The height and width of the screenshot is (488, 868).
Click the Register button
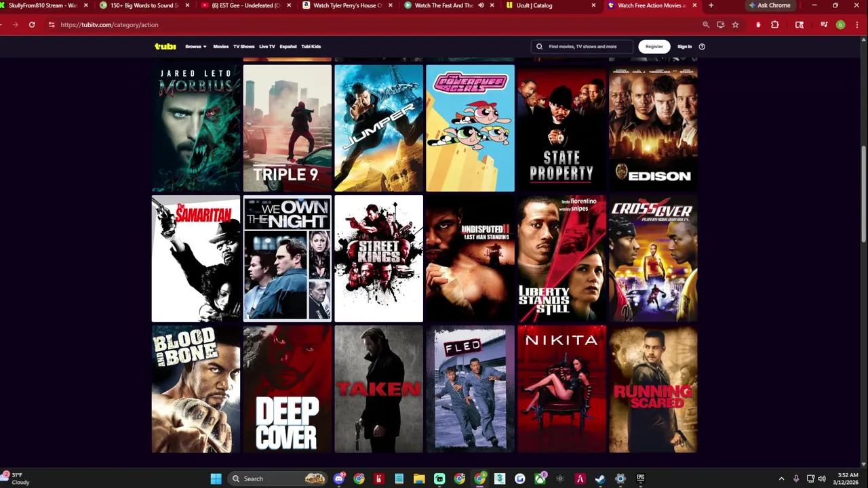[654, 47]
